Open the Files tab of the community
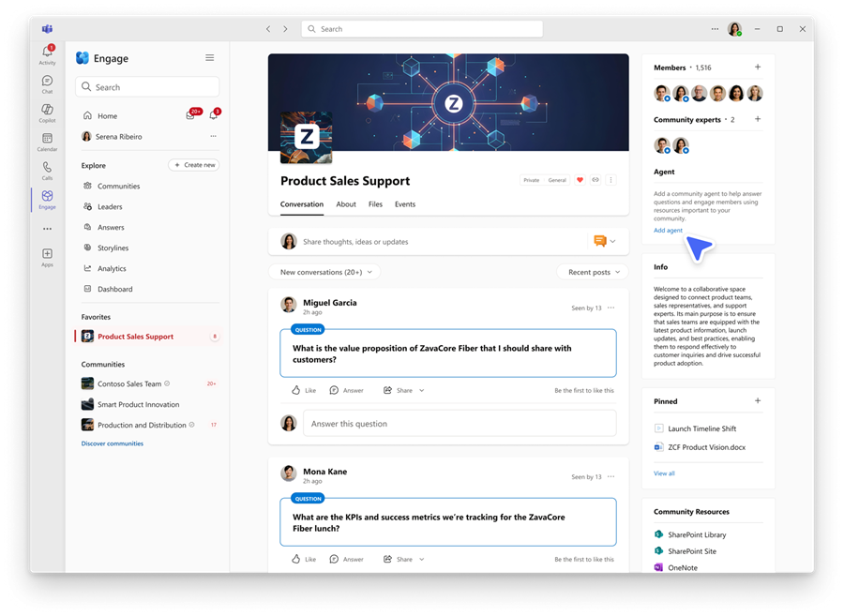 point(375,204)
